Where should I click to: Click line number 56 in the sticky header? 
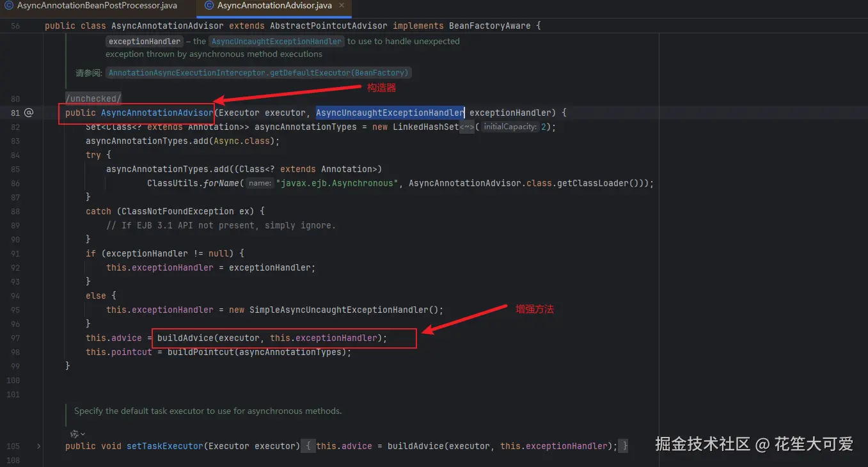[x=15, y=26]
